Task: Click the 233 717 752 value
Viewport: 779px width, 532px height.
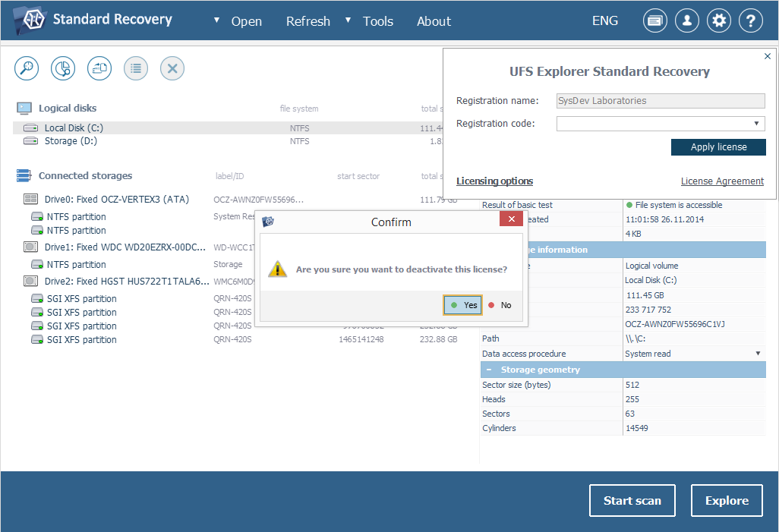Action: 648,310
